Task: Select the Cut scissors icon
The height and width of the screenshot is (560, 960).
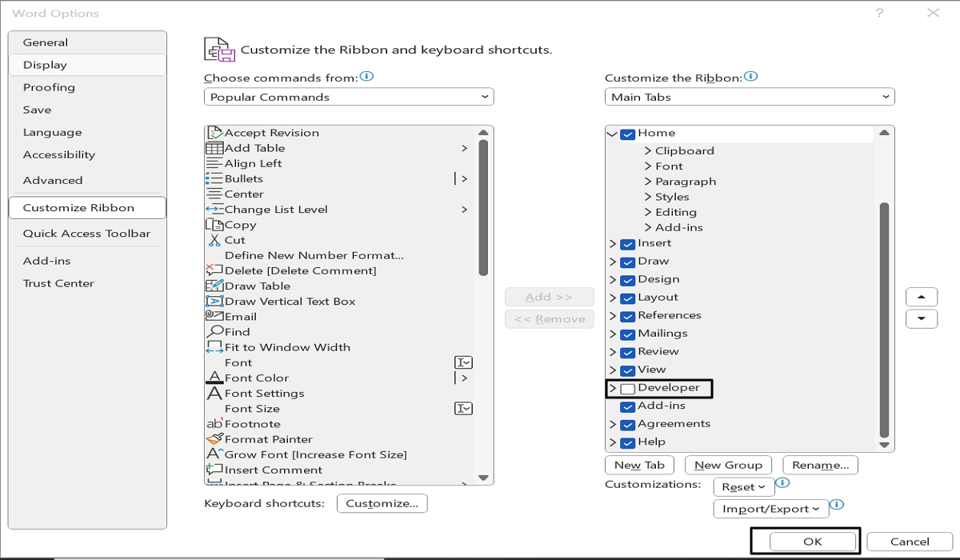Action: (x=214, y=240)
